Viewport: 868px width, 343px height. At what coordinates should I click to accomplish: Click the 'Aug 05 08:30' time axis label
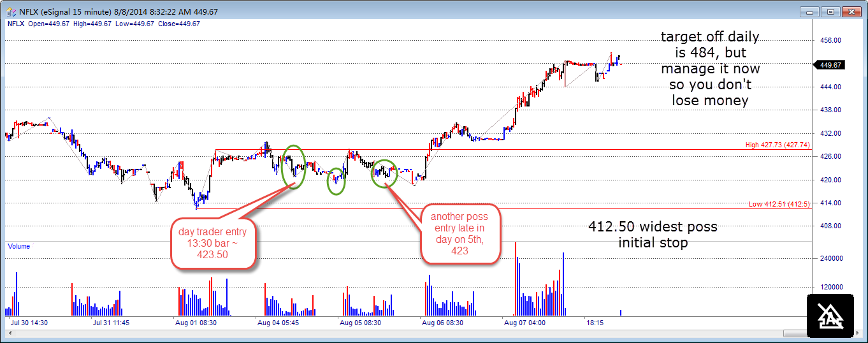[x=361, y=323]
